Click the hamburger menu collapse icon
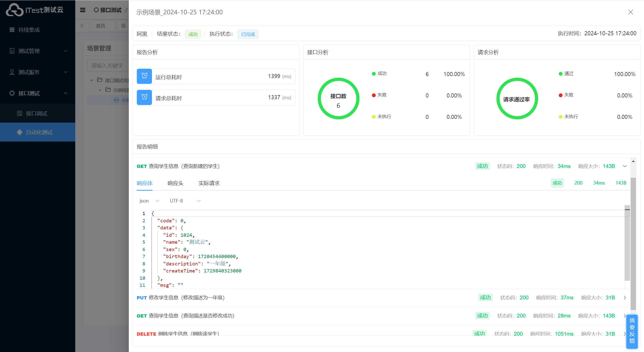Image resolution: width=644 pixels, height=352 pixels. coord(83,10)
